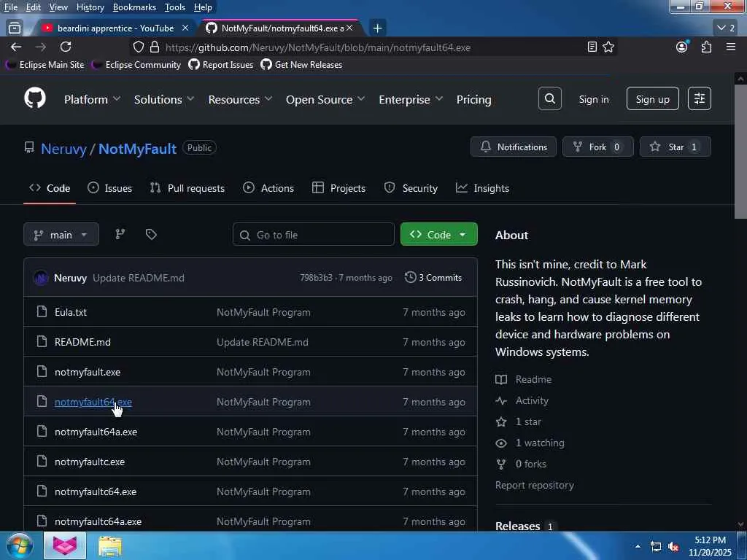Open the GitHub search magnifier button
747x560 pixels.
(550, 98)
